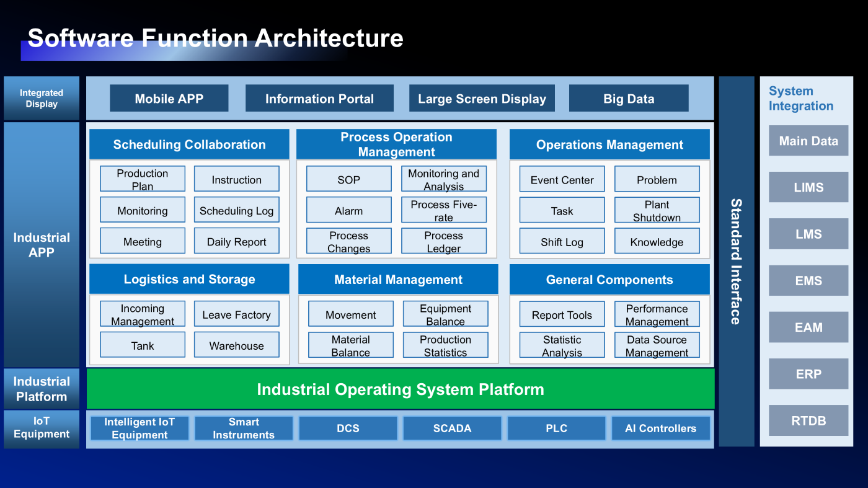Image resolution: width=868 pixels, height=488 pixels.
Task: Click the Equipment Balance item
Action: [445, 314]
